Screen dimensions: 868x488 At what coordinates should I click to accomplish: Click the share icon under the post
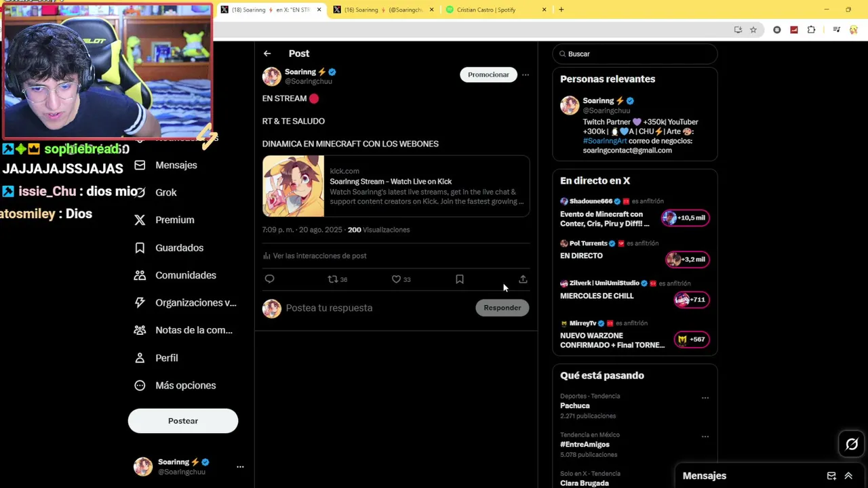523,279
